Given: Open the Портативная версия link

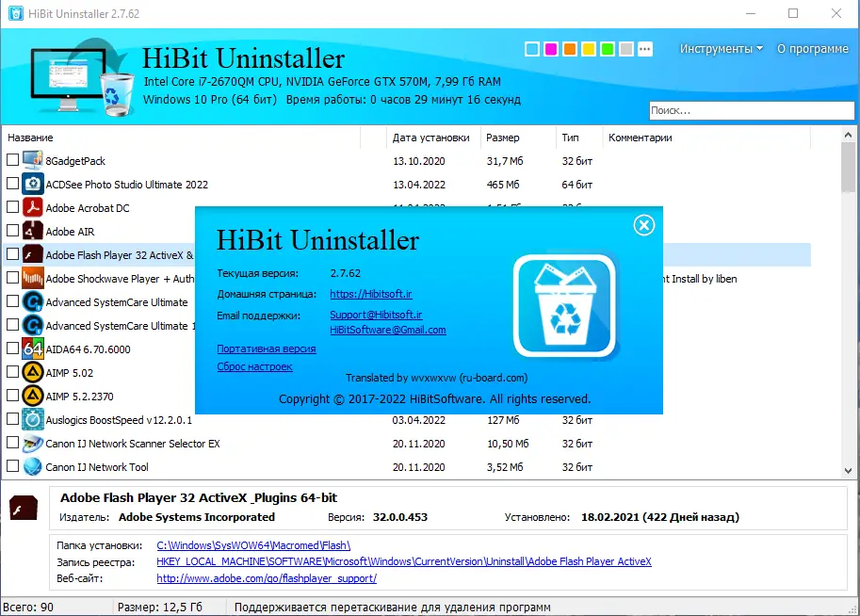Looking at the screenshot, I should tap(266, 349).
